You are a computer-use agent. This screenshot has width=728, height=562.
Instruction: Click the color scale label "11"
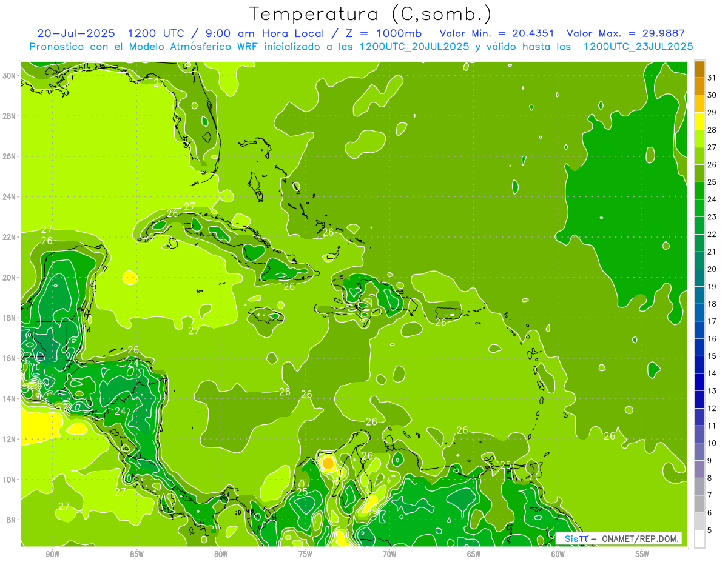point(712,426)
